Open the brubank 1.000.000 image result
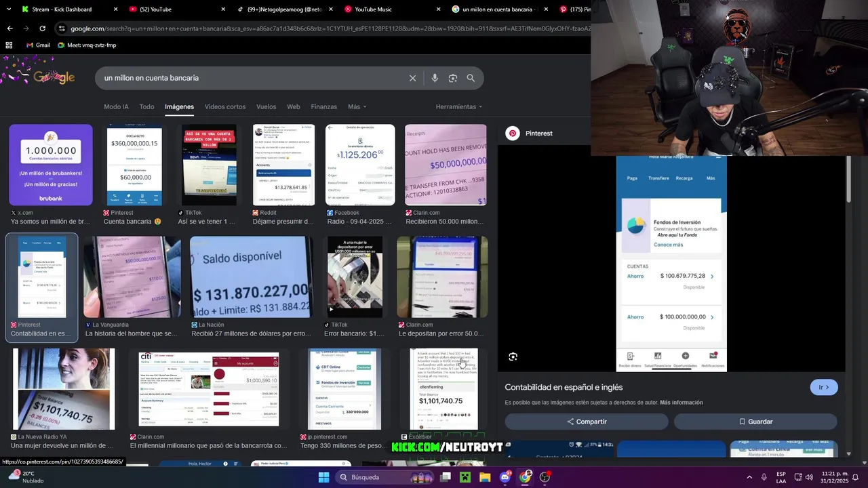 [51, 165]
